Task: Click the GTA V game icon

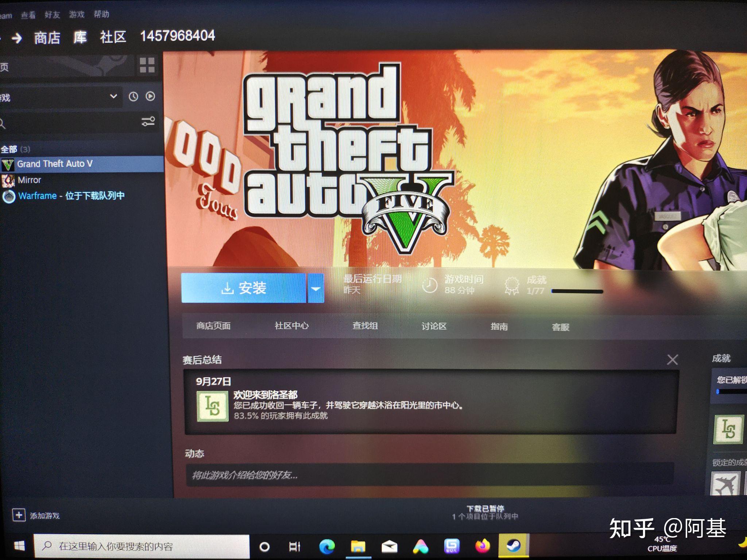Action: [x=8, y=165]
